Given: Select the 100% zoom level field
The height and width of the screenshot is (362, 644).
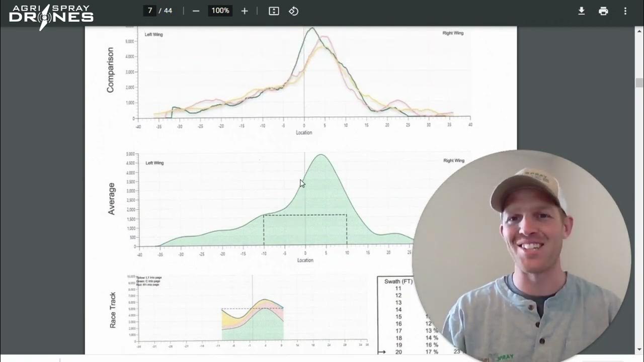Looking at the screenshot, I should [x=220, y=11].
